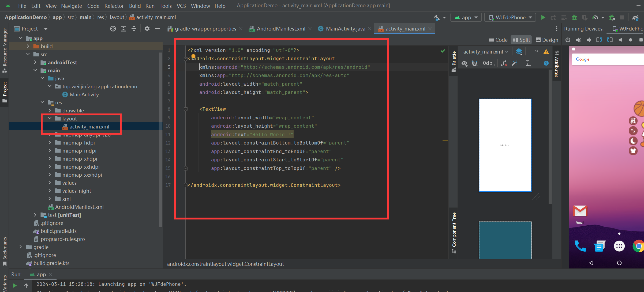Clear all constraints in layout editor
Viewport: 644px width, 292px height.
click(504, 63)
